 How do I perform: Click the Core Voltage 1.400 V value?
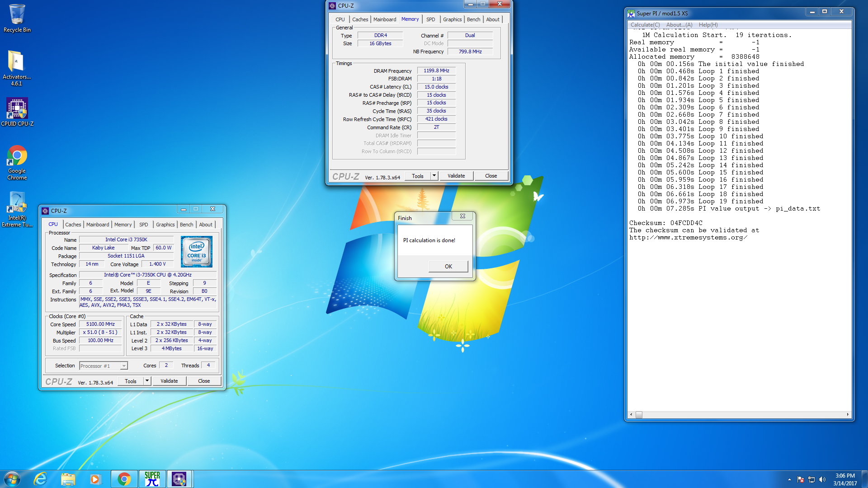click(157, 264)
